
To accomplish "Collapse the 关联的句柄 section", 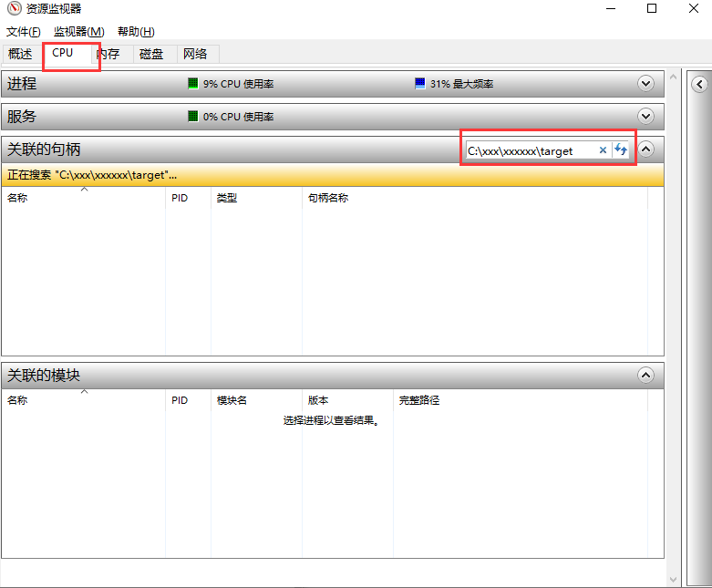I will pos(645,149).
